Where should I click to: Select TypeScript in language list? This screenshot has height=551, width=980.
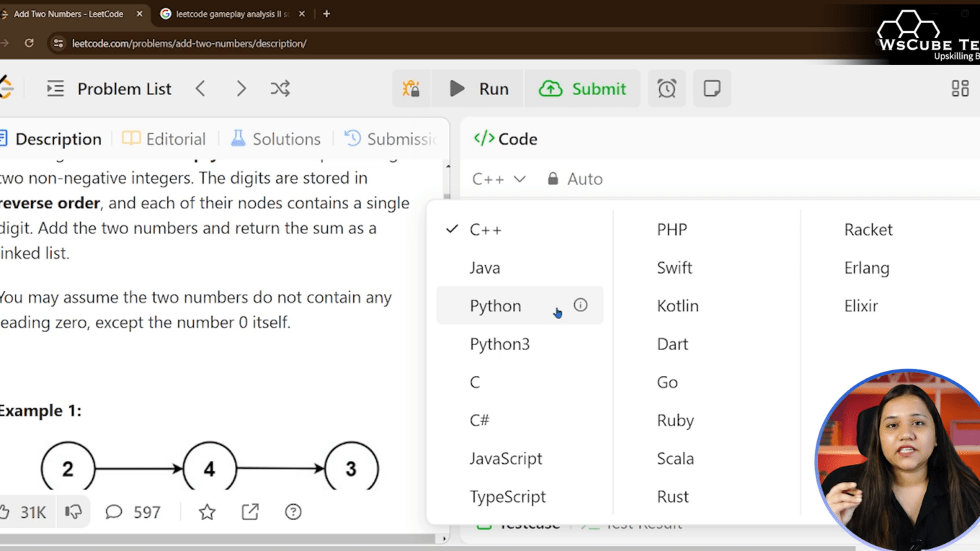[520, 497]
